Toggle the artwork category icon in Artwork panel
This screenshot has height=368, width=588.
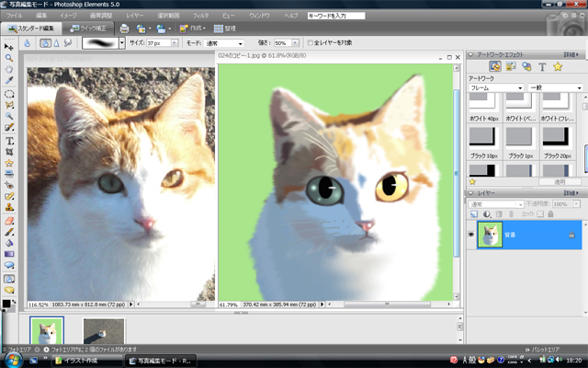tap(495, 66)
